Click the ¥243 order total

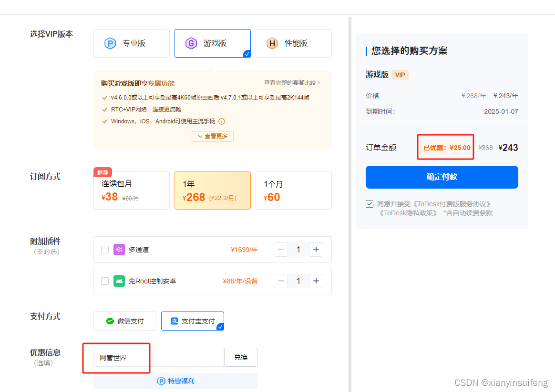click(x=508, y=147)
